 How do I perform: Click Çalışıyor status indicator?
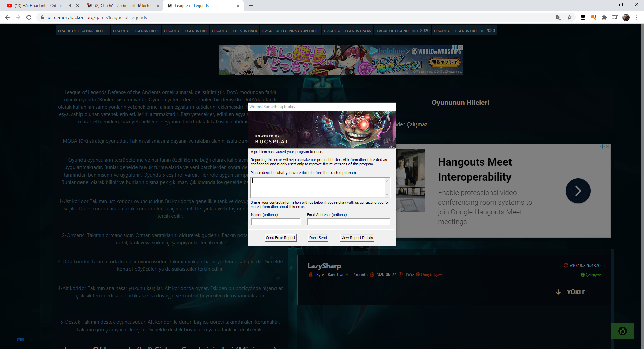click(x=591, y=275)
